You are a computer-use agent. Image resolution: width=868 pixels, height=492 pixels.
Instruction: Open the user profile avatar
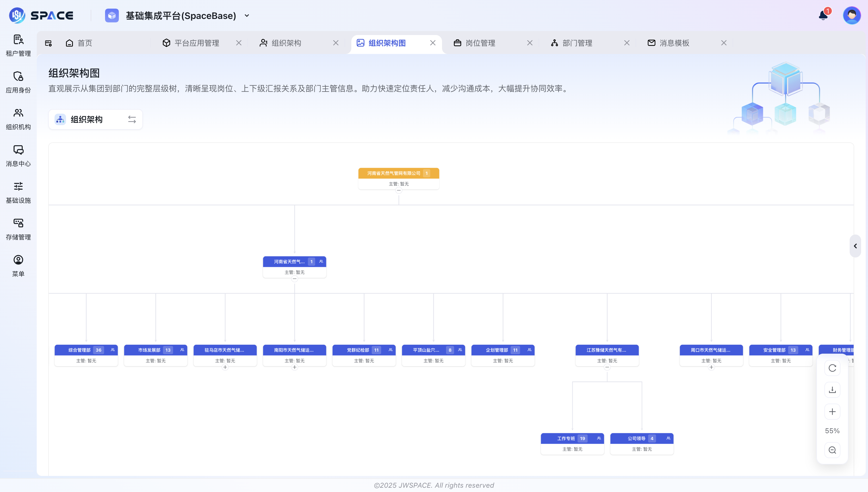pos(852,15)
